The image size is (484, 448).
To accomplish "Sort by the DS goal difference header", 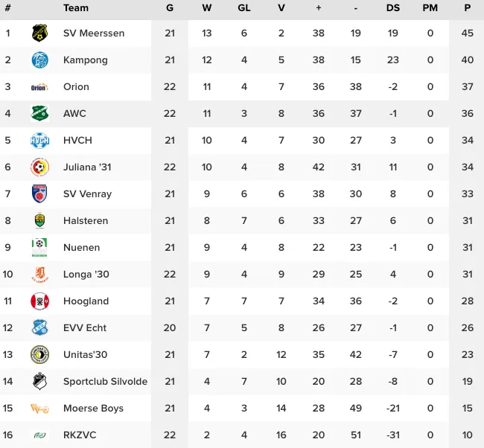I will (x=393, y=8).
